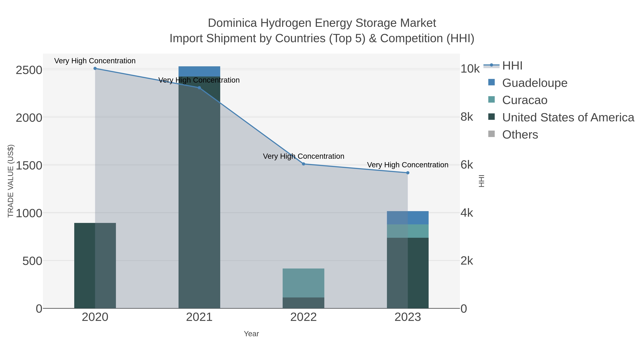Click the HHI line marker icon in legend
The width and height of the screenshot is (644, 362).
[491, 65]
